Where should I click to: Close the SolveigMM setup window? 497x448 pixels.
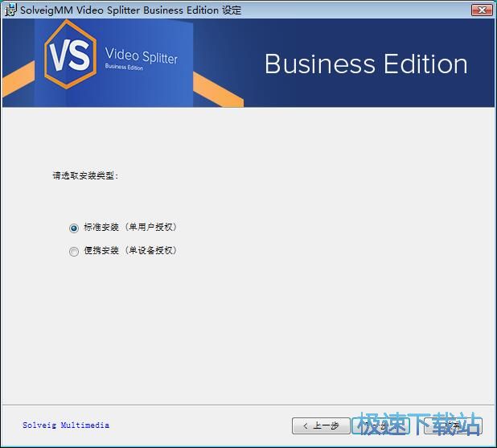[482, 10]
